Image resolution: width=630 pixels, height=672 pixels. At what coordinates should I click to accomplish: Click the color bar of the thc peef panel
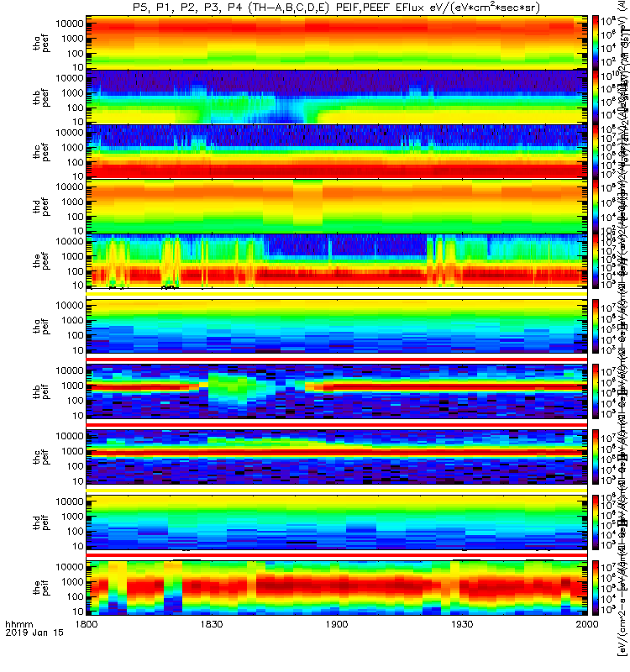596,152
